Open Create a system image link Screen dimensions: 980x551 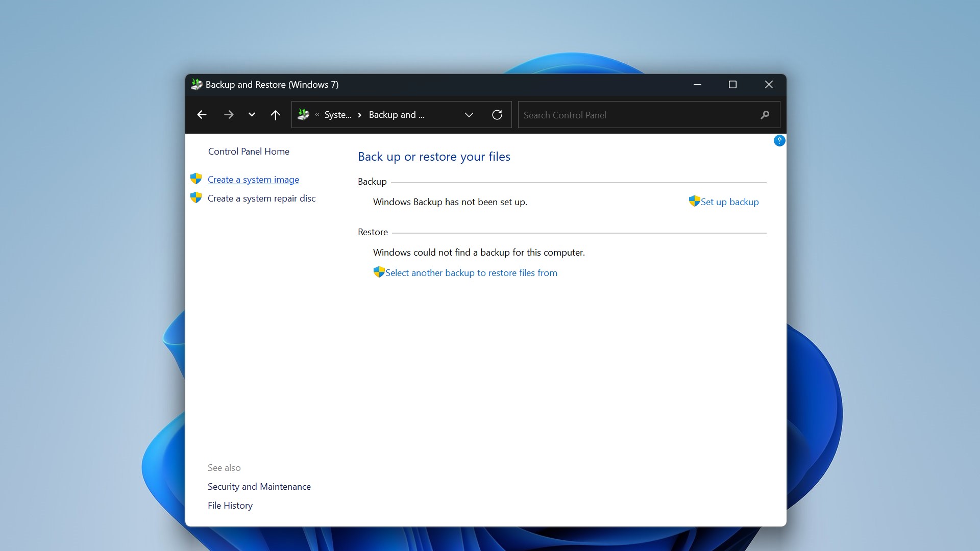coord(253,180)
